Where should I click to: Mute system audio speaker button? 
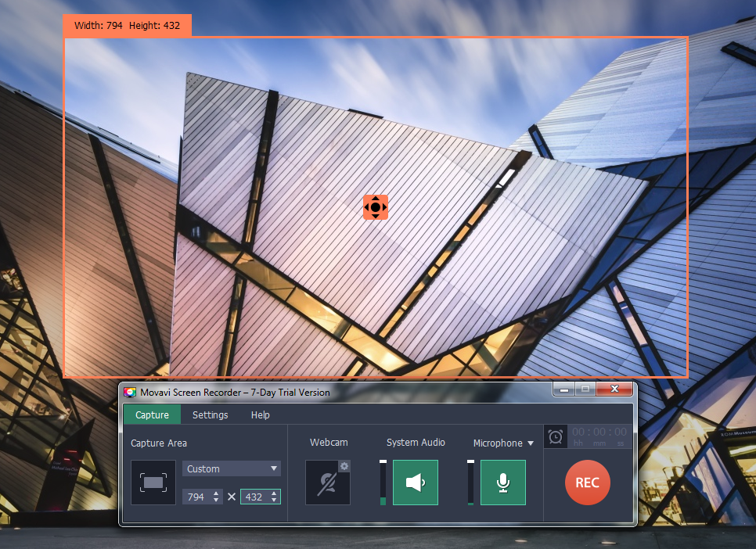(x=415, y=483)
